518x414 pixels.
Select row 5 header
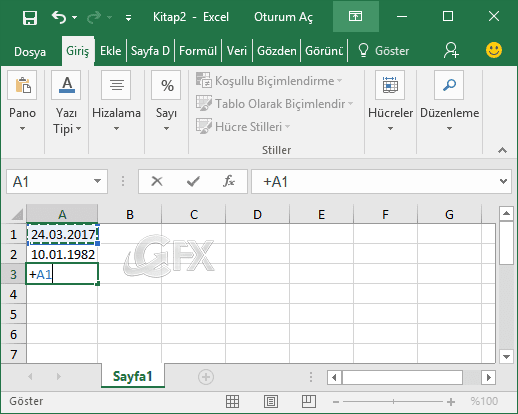click(x=13, y=314)
